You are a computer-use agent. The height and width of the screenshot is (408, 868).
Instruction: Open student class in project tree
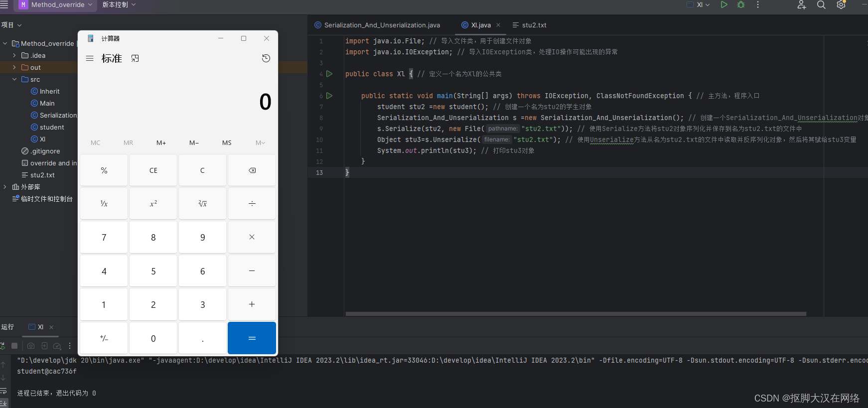(x=47, y=127)
